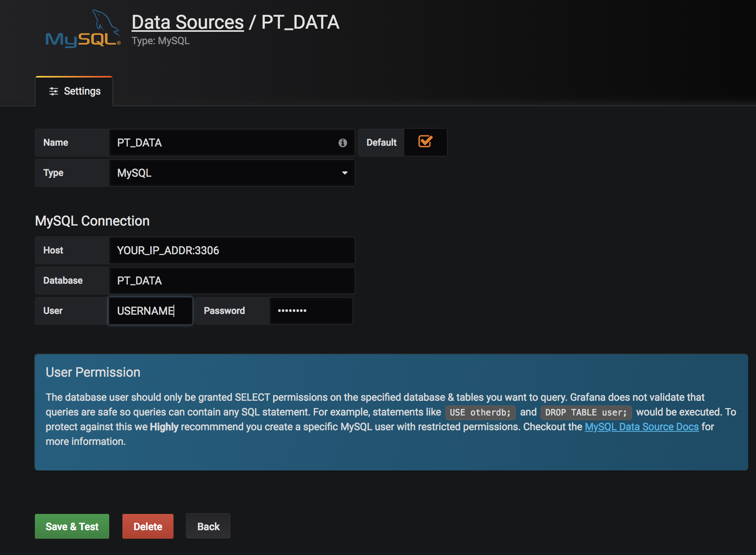Image resolution: width=756 pixels, height=555 pixels.
Task: Click the User Permission heading
Action: [93, 372]
